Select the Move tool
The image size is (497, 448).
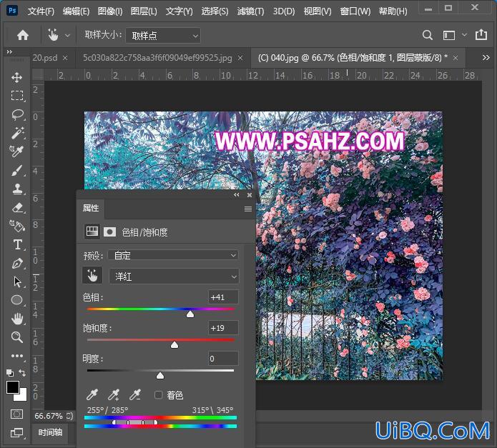coord(16,77)
